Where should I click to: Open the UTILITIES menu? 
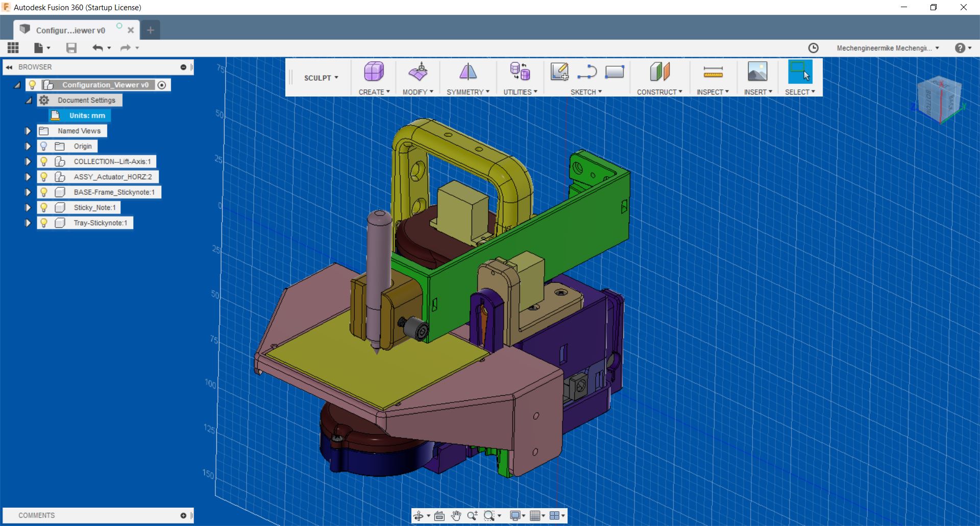pyautogui.click(x=520, y=92)
